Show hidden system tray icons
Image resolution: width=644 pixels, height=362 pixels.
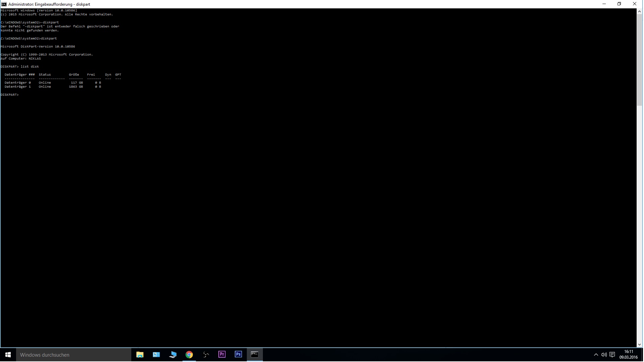click(x=596, y=355)
